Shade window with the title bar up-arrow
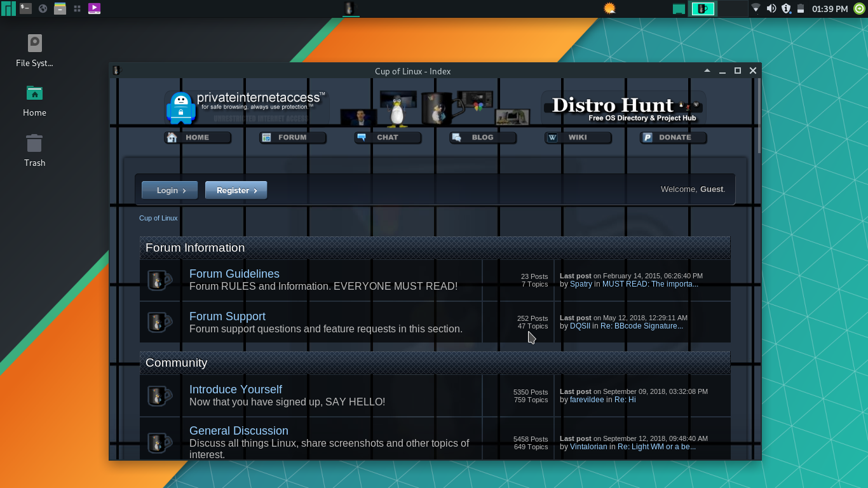Viewport: 868px width, 488px height. coord(707,71)
